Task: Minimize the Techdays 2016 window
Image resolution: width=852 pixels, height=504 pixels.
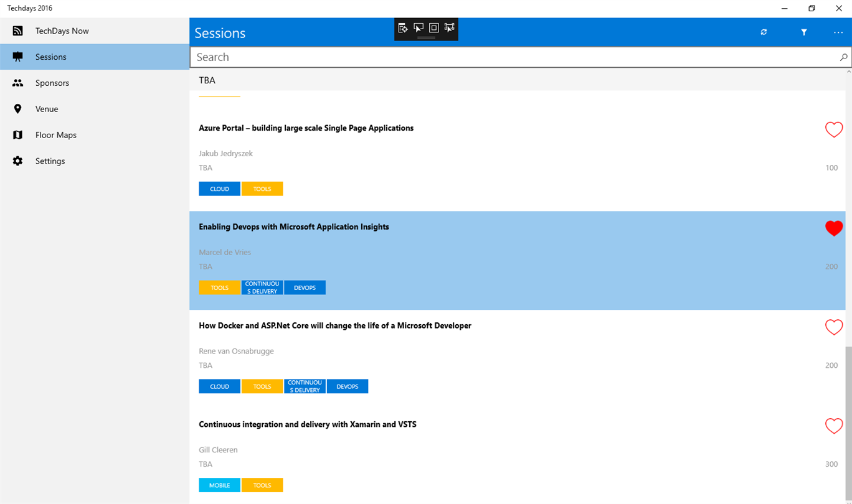Action: (783, 8)
